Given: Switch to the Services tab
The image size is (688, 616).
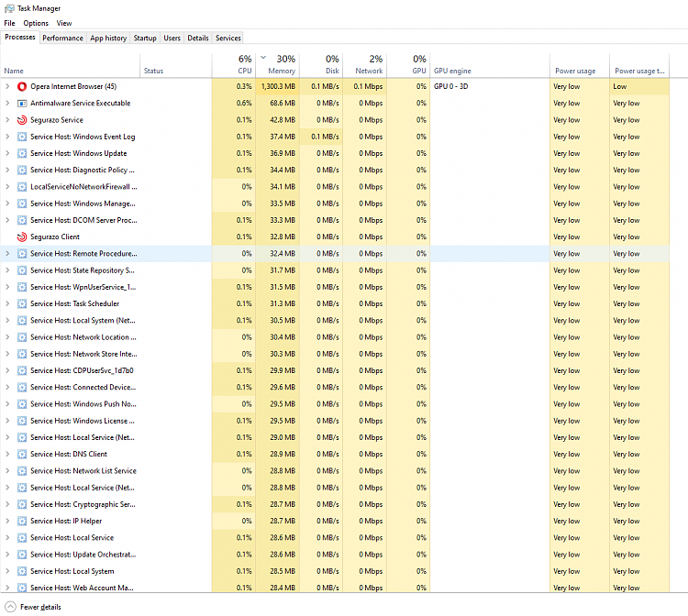Looking at the screenshot, I should click(228, 38).
